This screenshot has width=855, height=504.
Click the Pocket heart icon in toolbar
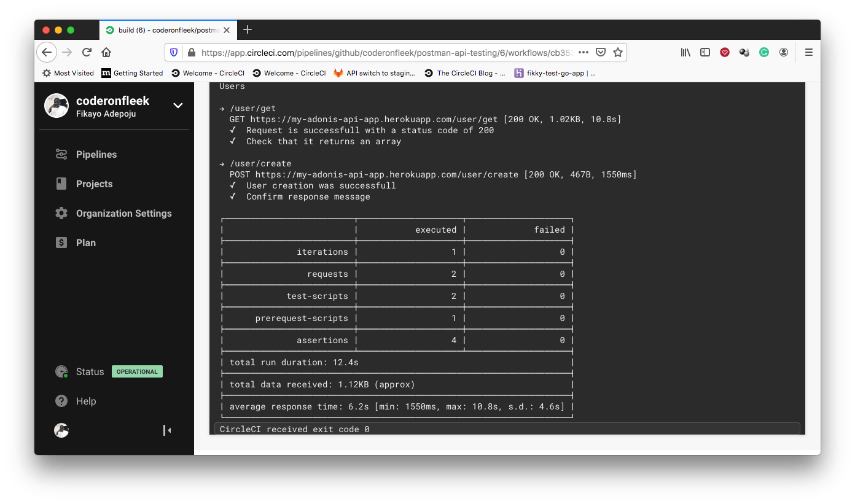[x=725, y=52]
